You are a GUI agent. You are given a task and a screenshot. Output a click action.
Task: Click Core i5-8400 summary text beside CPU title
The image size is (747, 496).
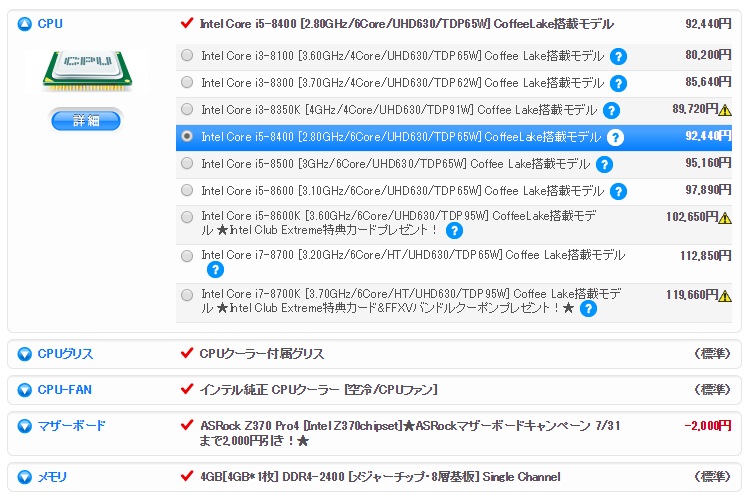pyautogui.click(x=406, y=24)
